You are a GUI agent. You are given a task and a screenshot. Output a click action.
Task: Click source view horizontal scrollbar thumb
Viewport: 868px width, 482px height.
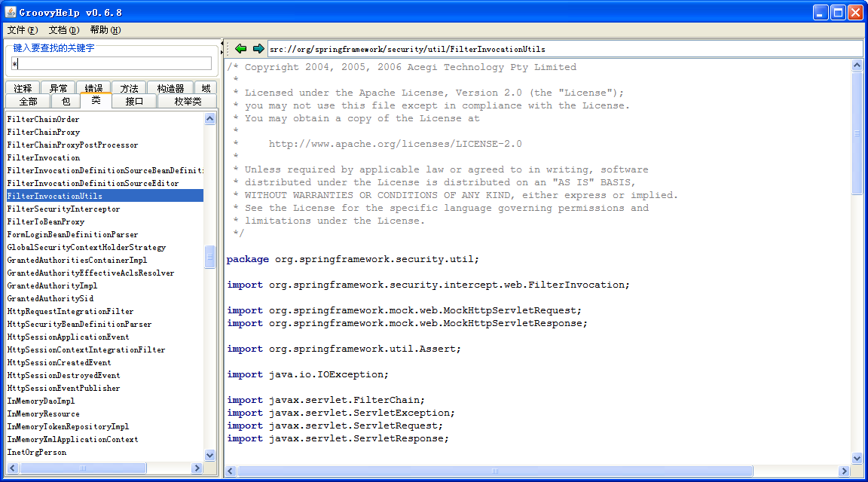[495, 471]
